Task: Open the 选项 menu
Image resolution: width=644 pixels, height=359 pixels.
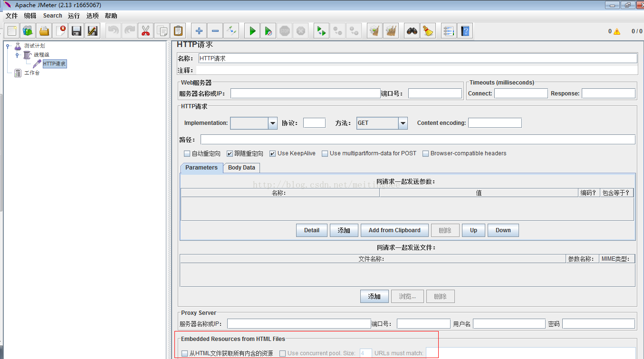Action: coord(92,16)
